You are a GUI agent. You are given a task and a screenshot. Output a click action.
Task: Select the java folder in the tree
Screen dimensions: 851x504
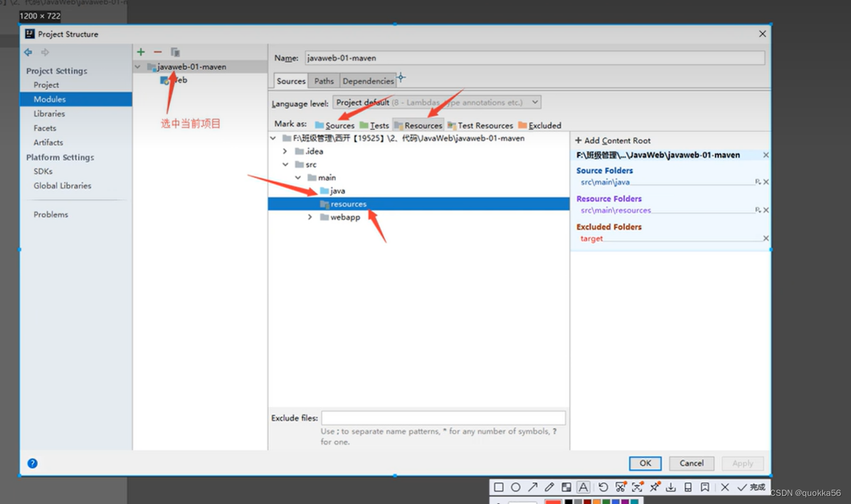click(x=332, y=191)
